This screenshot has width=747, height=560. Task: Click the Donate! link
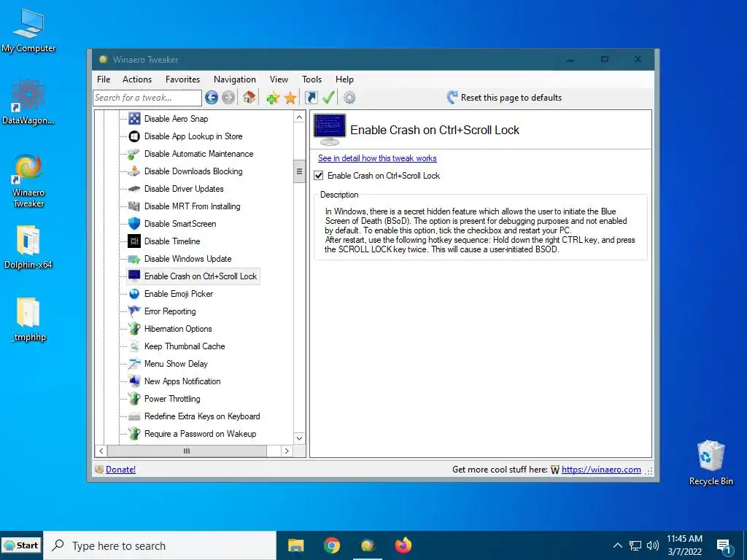pos(120,470)
